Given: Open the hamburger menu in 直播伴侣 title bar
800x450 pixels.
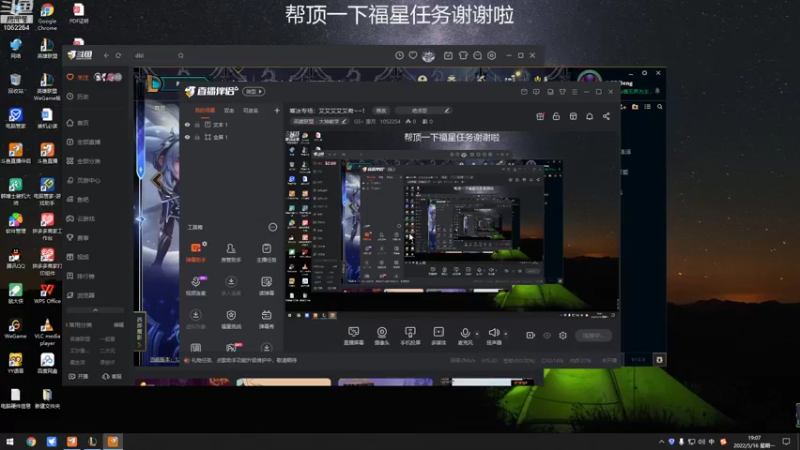Looking at the screenshot, I should click(574, 92).
